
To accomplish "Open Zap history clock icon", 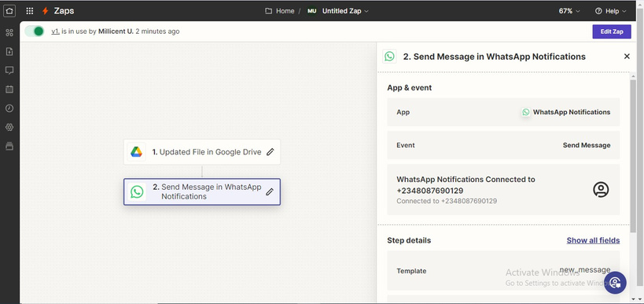I will pyautogui.click(x=9, y=108).
